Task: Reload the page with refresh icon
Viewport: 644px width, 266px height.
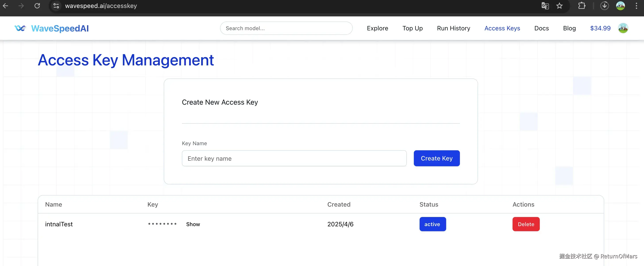Action: pyautogui.click(x=37, y=6)
